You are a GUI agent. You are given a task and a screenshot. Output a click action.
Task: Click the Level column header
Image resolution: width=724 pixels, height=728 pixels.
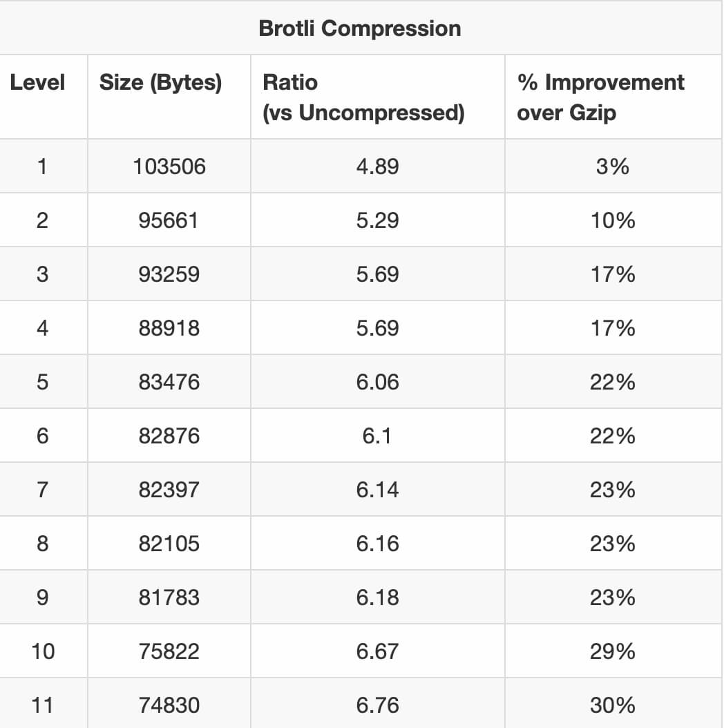[x=37, y=83]
